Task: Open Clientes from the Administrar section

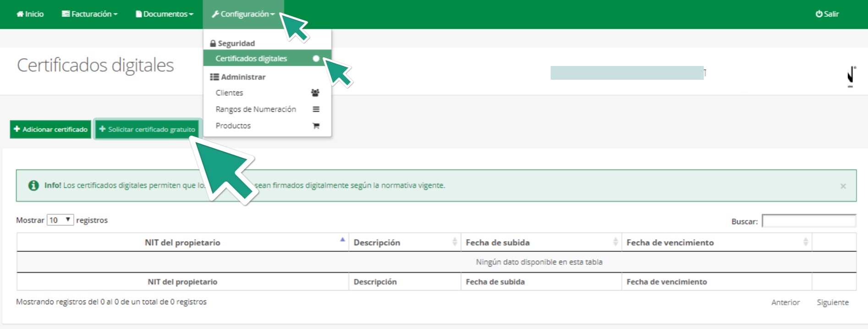Action: [267, 93]
